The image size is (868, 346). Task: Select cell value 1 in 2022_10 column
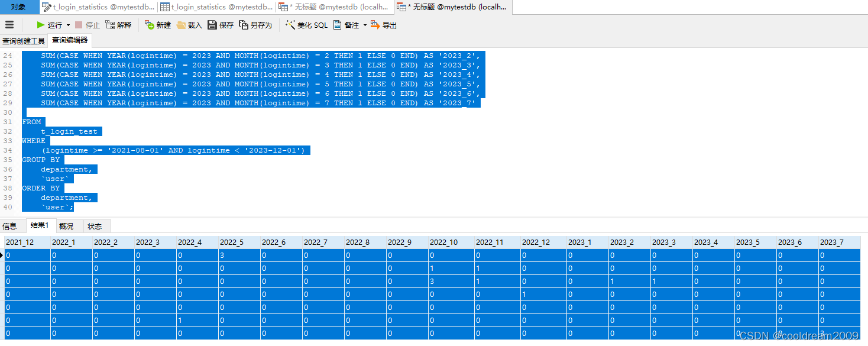[x=452, y=268]
